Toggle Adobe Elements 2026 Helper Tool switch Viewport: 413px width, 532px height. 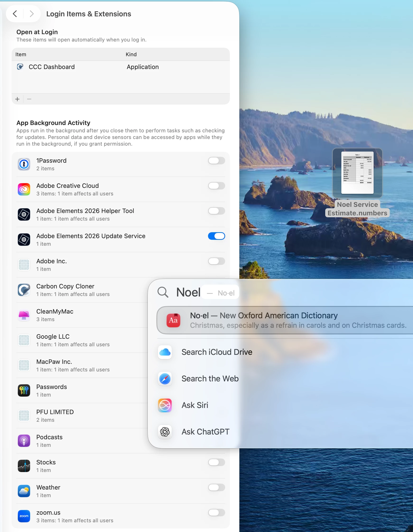coord(216,211)
